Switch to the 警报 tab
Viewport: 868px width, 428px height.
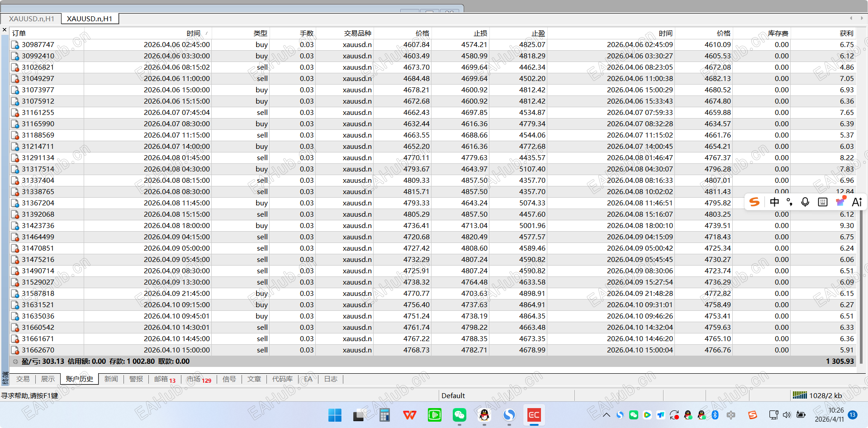pyautogui.click(x=136, y=379)
